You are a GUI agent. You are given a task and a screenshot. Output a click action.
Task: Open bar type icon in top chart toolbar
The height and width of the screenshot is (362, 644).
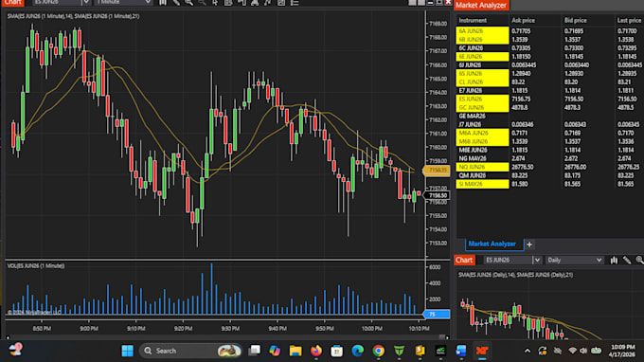click(x=163, y=3)
